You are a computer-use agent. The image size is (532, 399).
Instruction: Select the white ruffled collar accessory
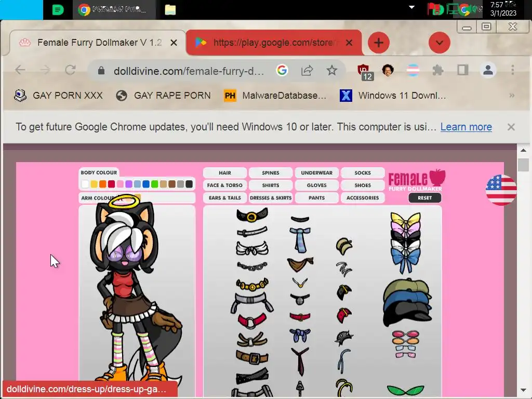tap(252, 248)
